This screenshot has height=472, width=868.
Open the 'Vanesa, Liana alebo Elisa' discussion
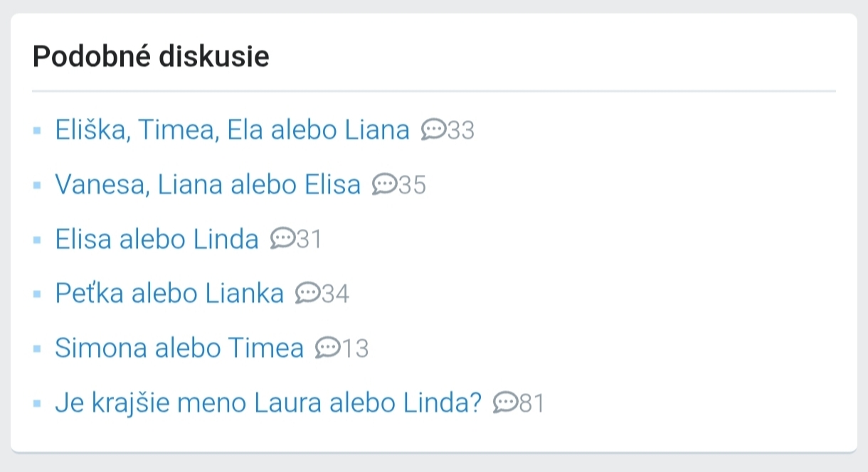[208, 185]
